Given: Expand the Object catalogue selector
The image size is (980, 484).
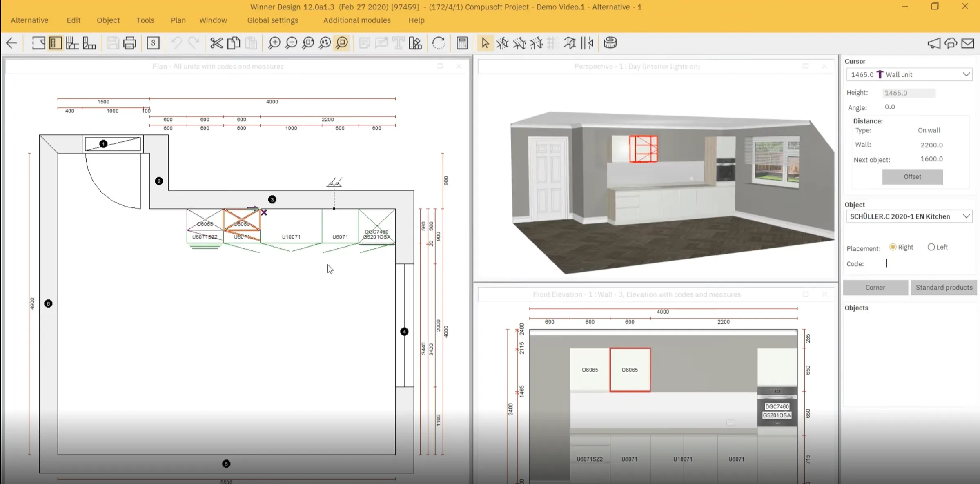Looking at the screenshot, I should coord(909,216).
